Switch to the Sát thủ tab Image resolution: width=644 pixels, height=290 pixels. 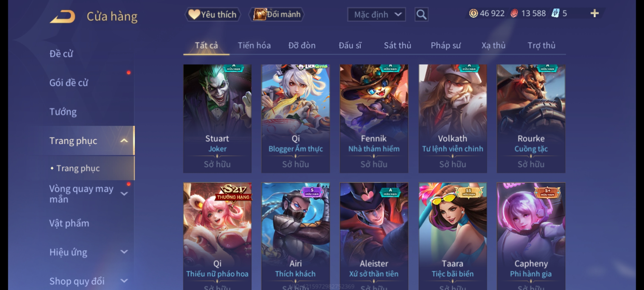click(397, 45)
